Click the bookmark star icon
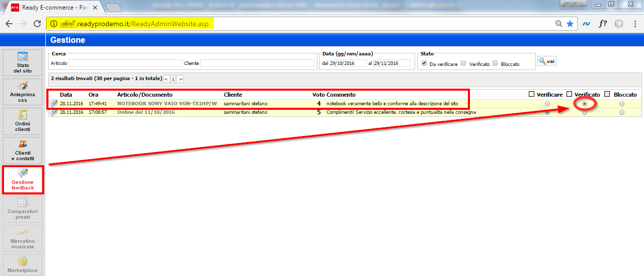 [570, 24]
